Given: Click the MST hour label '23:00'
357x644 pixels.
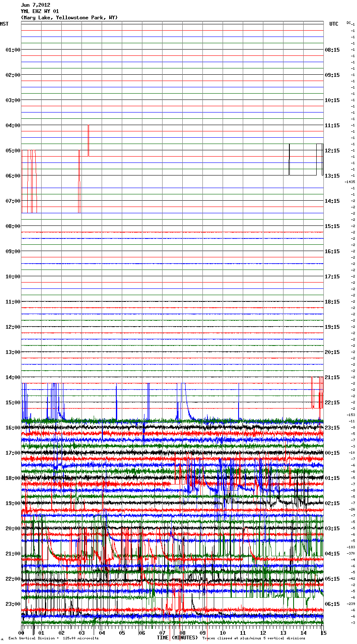Looking at the screenshot, I should [13, 604].
